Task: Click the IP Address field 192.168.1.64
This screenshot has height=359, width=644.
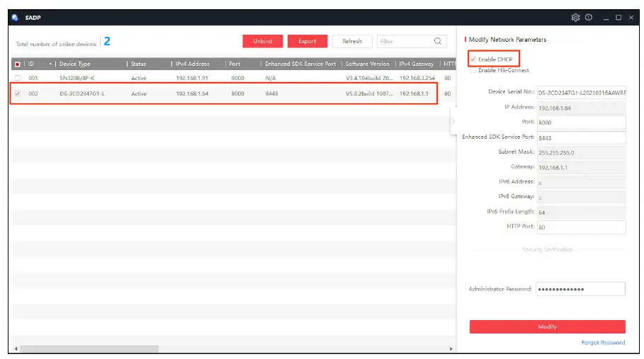Action: click(x=581, y=108)
